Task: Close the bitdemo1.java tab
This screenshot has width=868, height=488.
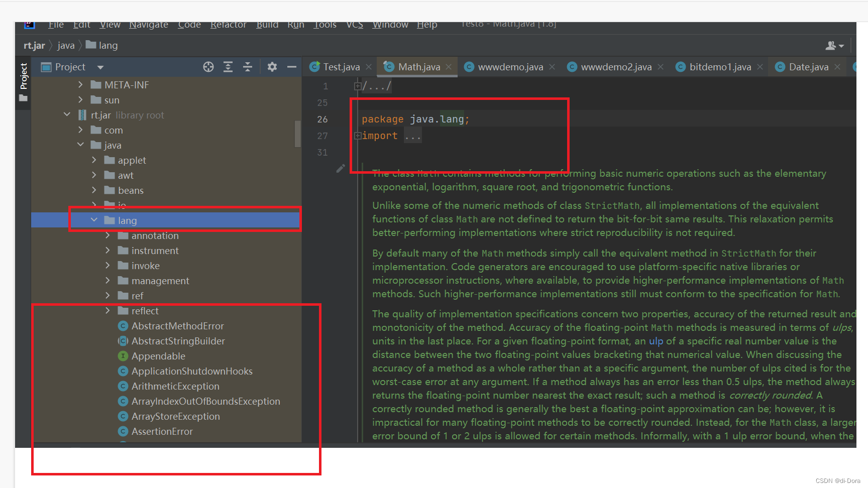Action: tap(760, 67)
